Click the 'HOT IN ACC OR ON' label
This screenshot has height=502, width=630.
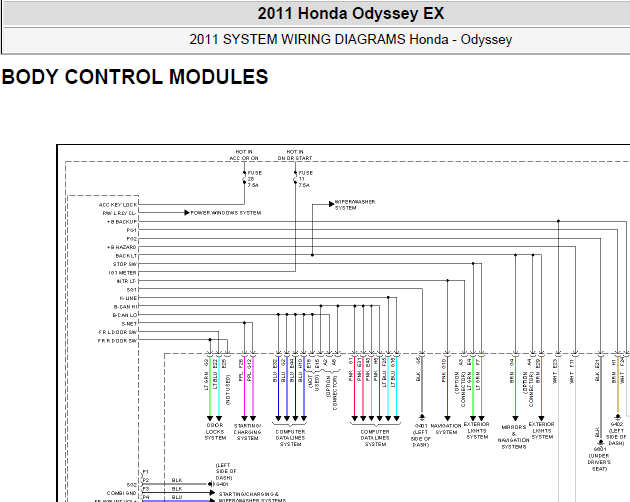click(x=244, y=155)
